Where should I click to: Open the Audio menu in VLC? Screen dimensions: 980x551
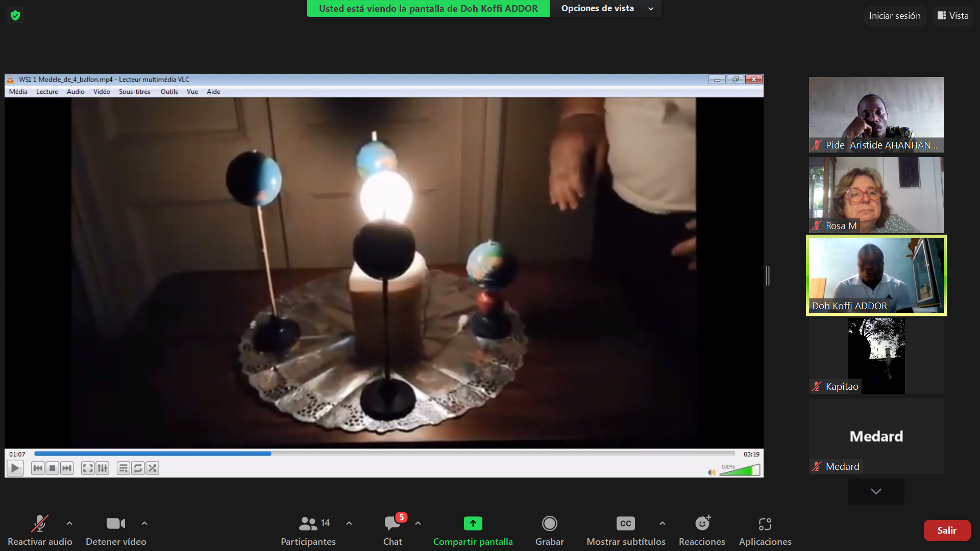coord(76,92)
